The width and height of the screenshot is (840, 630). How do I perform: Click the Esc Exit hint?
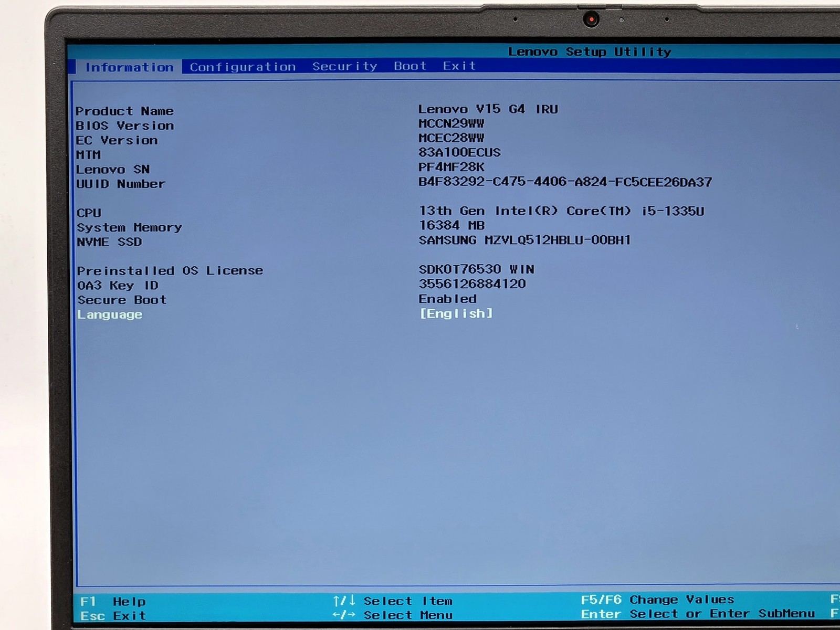tap(113, 615)
